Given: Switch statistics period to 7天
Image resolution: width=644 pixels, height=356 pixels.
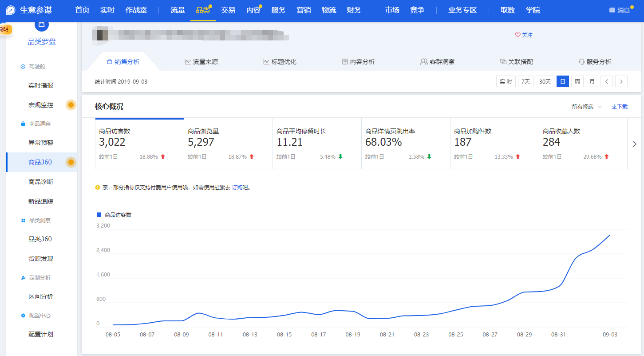Looking at the screenshot, I should click(525, 82).
